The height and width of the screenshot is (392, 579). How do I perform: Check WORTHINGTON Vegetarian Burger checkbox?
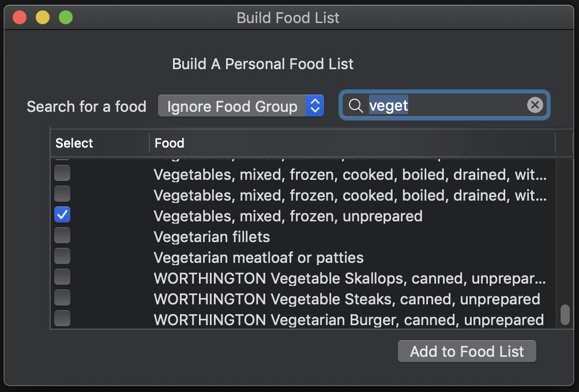62,319
